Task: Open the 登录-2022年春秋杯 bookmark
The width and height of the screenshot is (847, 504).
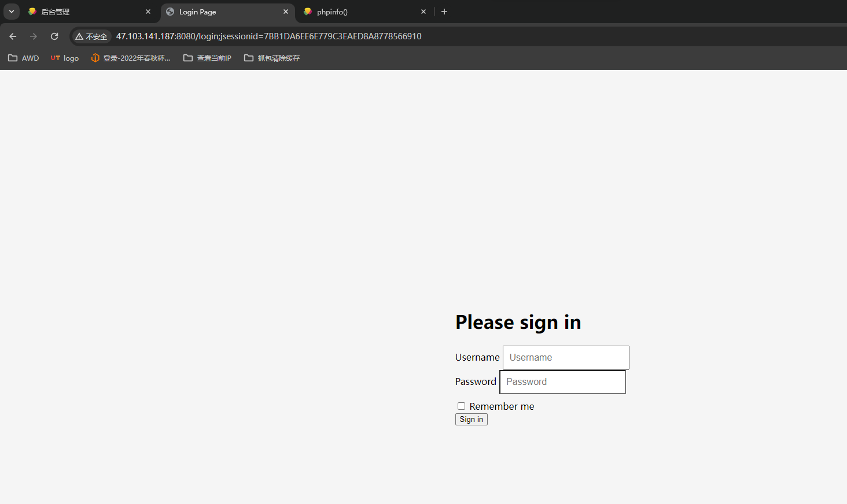Action: (131, 58)
